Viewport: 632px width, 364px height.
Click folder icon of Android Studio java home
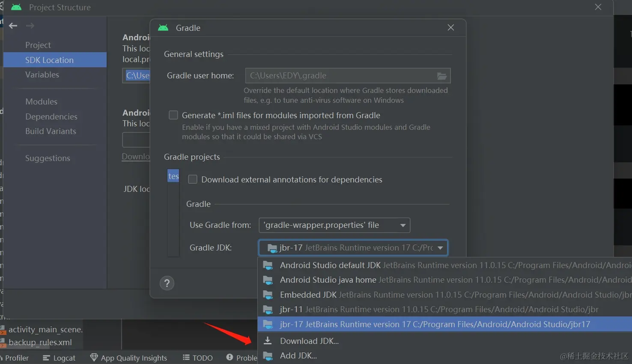[268, 280]
